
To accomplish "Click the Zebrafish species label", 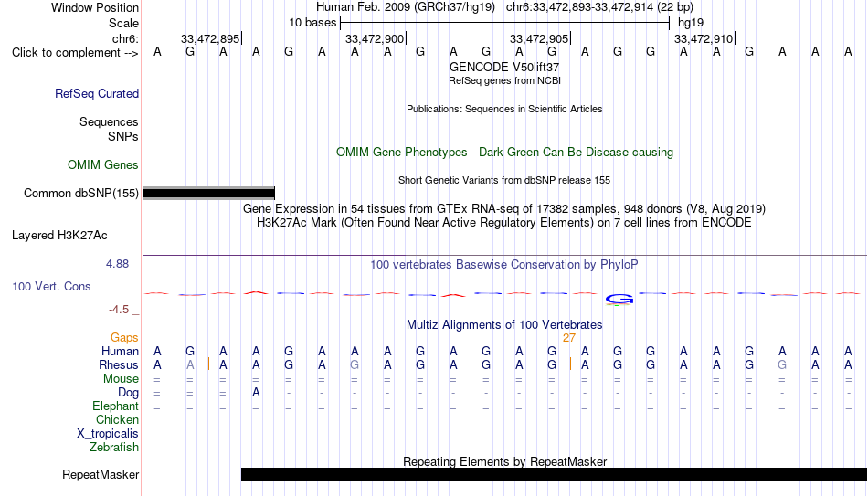I will (114, 448).
